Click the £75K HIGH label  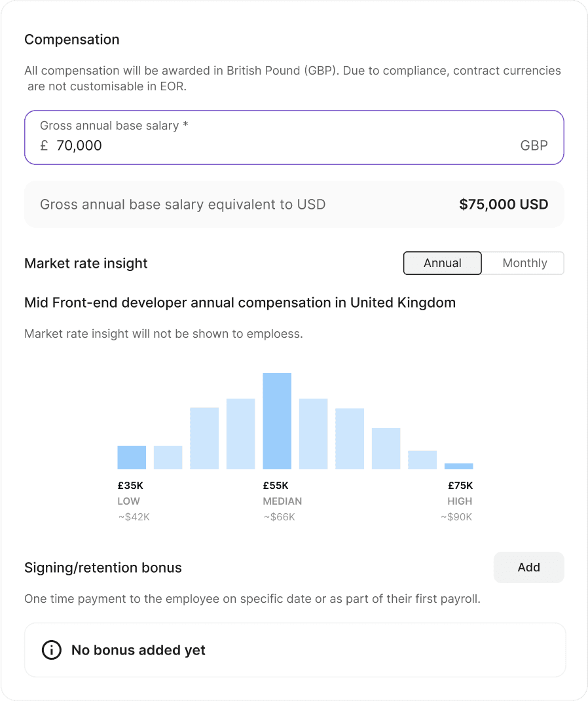[460, 486]
